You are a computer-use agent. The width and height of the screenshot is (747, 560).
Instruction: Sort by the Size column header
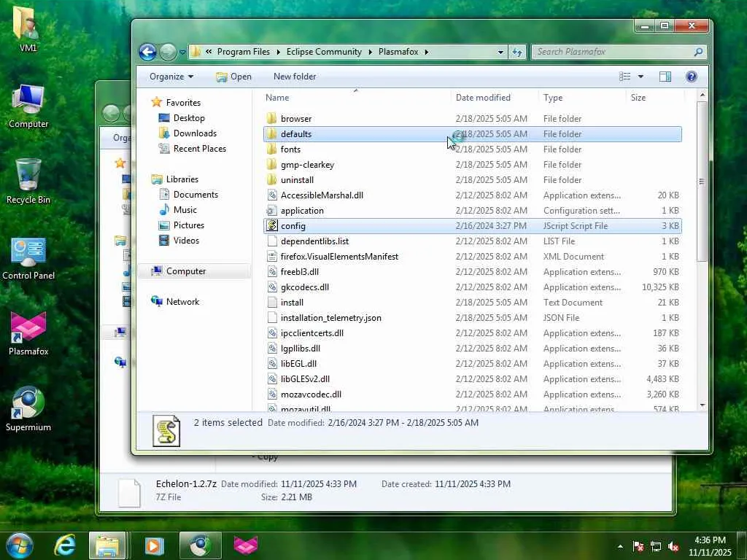click(638, 98)
